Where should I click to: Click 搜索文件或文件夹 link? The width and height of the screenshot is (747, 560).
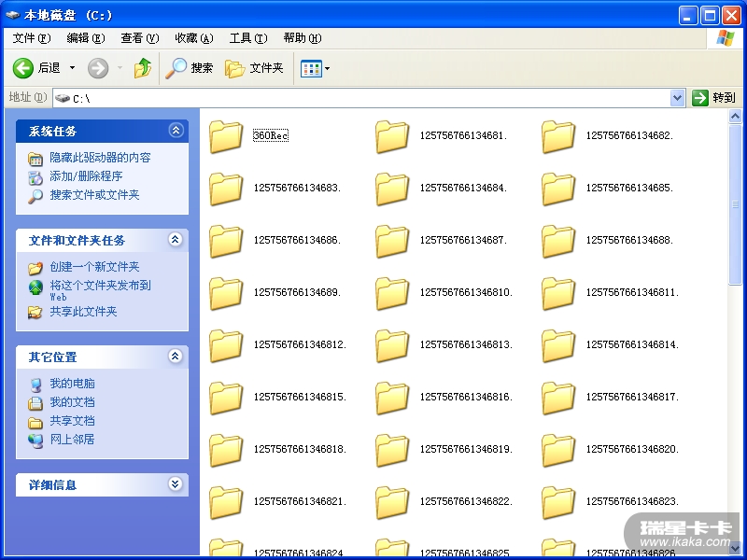94,195
